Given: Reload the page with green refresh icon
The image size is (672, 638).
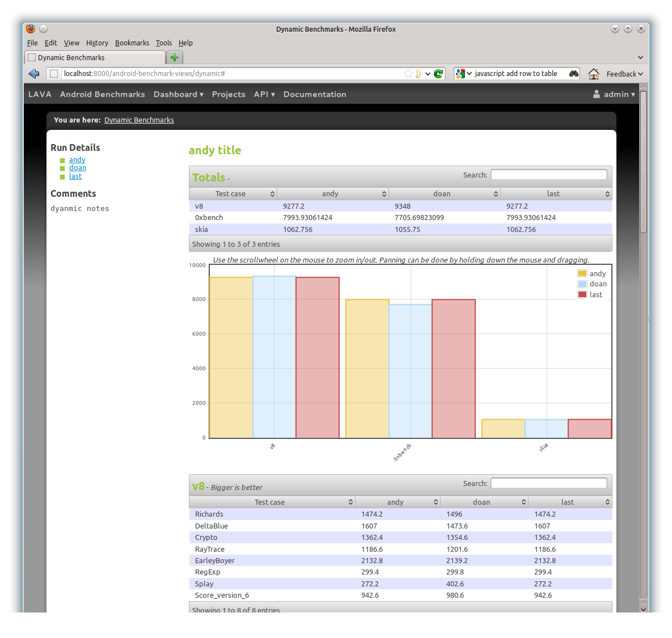Looking at the screenshot, I should pyautogui.click(x=438, y=74).
